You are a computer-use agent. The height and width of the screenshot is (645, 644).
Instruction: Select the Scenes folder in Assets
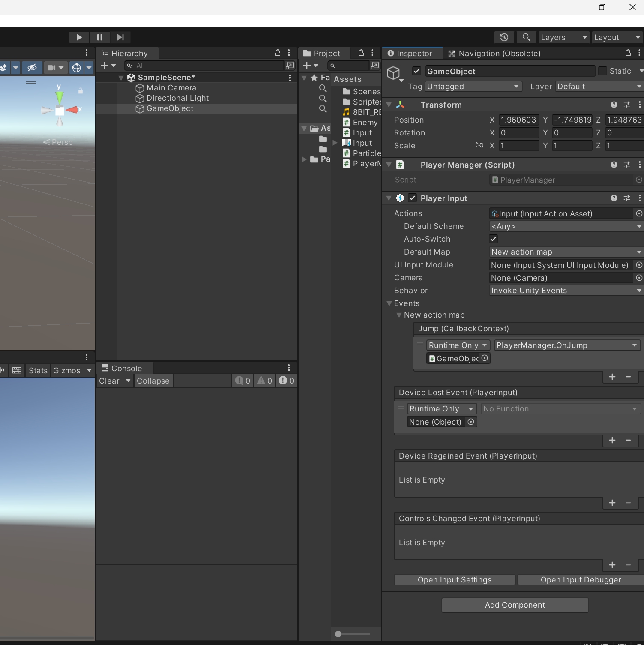[362, 92]
